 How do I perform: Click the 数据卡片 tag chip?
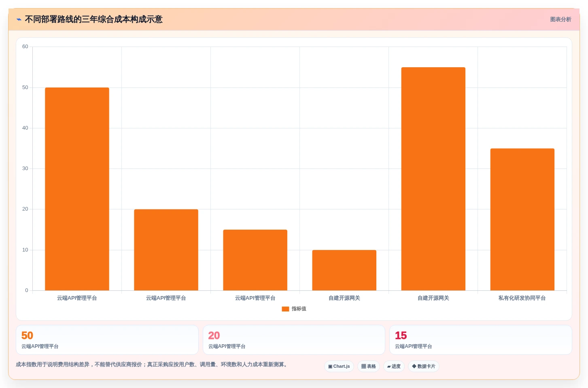(x=424, y=366)
